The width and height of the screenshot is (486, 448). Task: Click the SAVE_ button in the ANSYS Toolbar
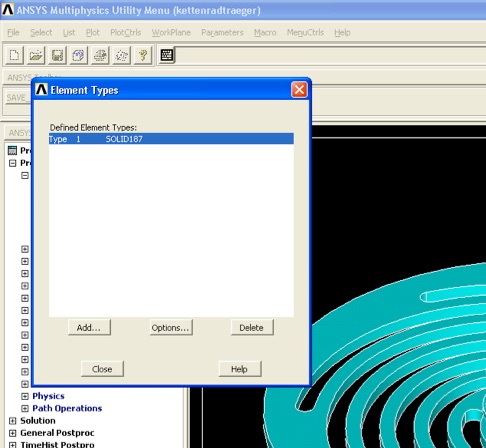coord(18,98)
